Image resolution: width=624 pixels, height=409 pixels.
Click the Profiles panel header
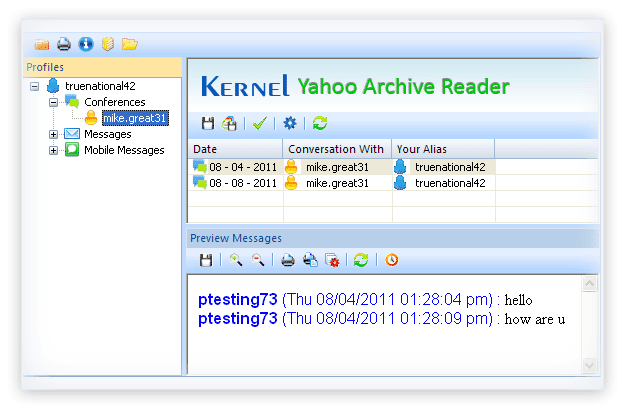click(102, 67)
